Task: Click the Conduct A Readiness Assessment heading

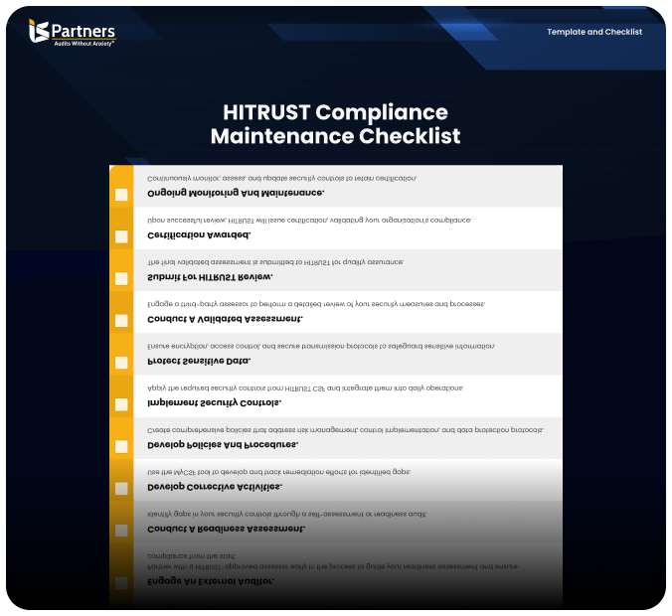Action: tap(226, 529)
